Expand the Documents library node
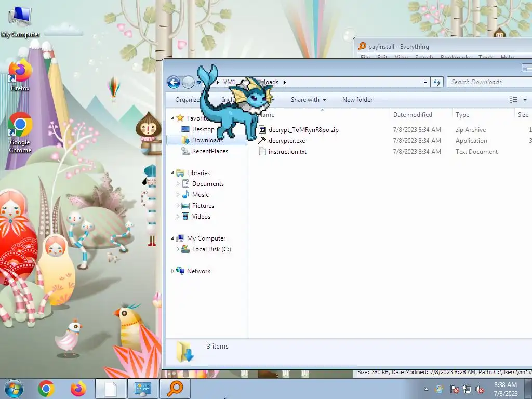The width and height of the screenshot is (532, 399). tap(178, 183)
